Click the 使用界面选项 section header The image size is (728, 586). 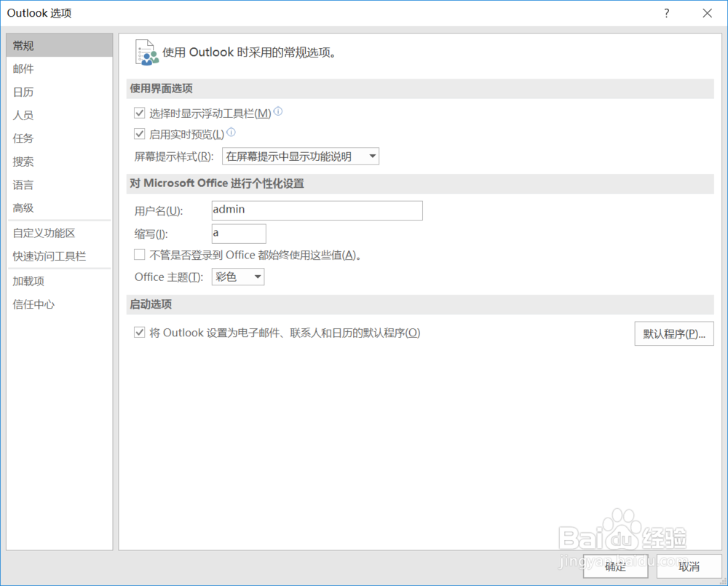pyautogui.click(x=420, y=88)
